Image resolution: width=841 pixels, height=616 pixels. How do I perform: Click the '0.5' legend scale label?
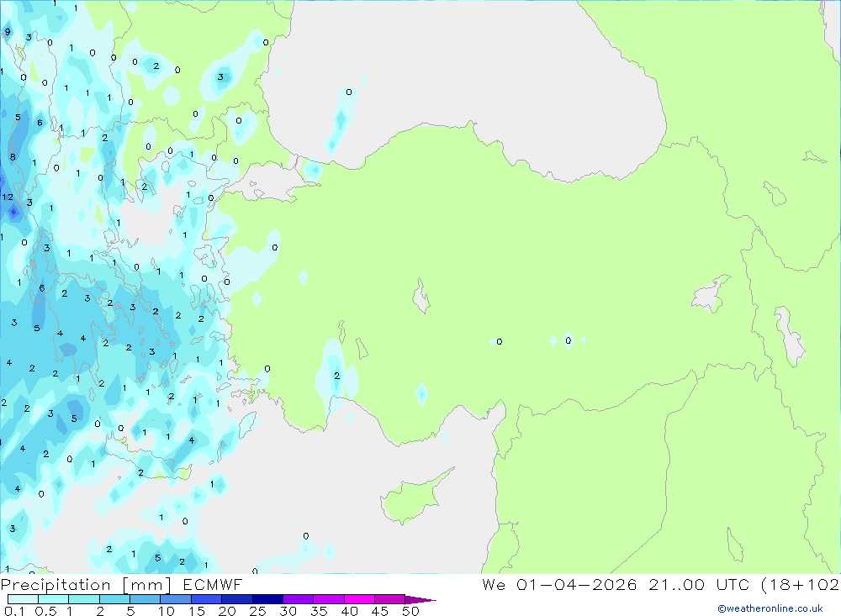[x=45, y=611]
